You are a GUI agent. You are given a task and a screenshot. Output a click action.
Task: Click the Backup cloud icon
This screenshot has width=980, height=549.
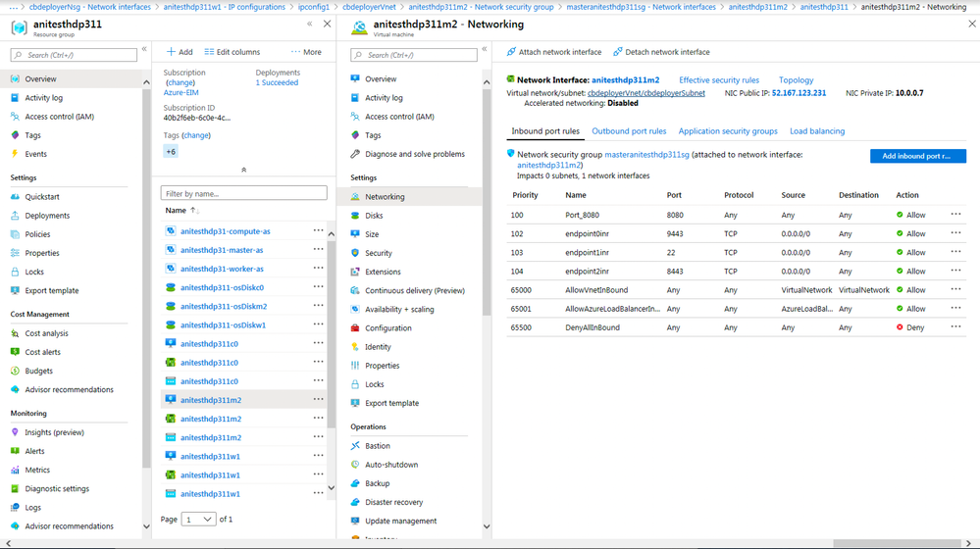pos(355,483)
